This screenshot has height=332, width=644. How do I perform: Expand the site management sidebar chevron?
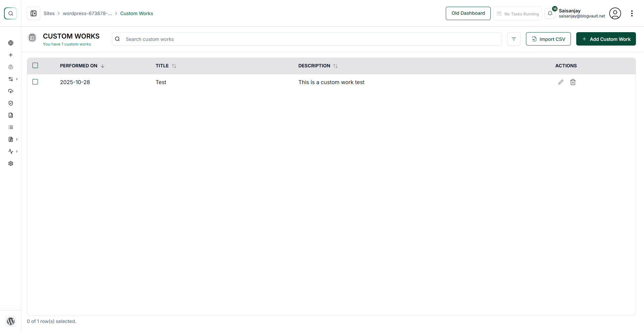point(17,79)
